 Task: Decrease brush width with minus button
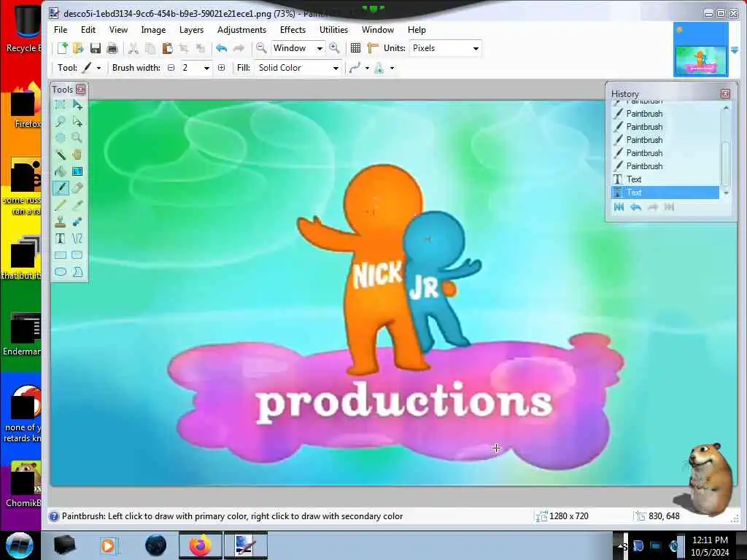tap(171, 68)
